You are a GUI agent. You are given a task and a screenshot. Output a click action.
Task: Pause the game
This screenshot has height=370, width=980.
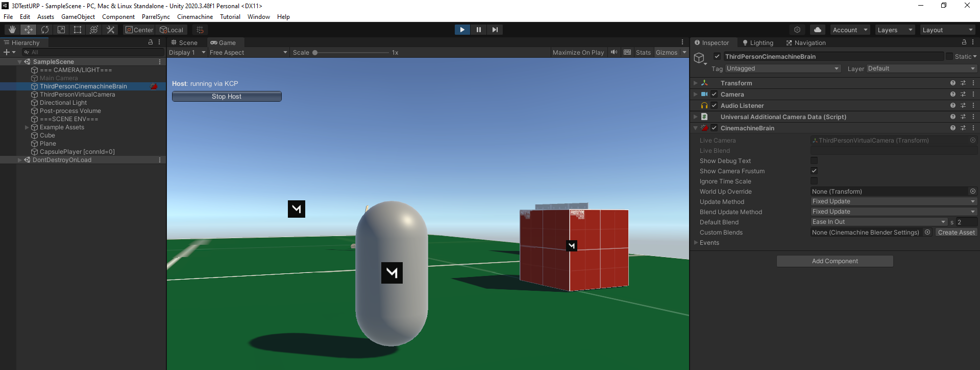(x=478, y=30)
